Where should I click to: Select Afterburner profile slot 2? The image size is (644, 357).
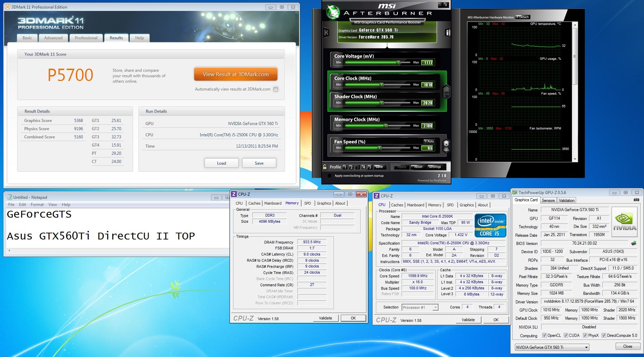(x=351, y=167)
